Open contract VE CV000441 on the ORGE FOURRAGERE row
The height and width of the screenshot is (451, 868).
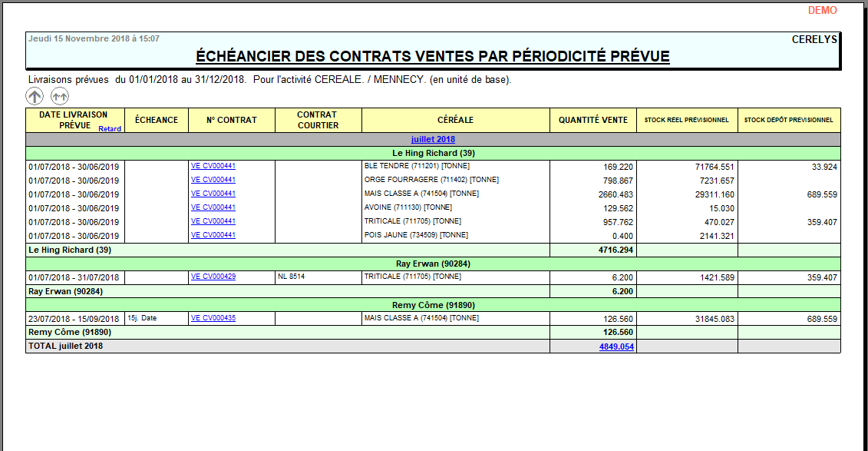[x=211, y=179]
